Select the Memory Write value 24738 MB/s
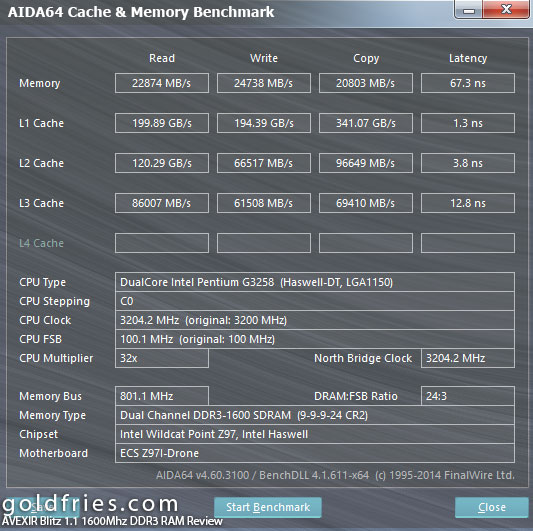Screen dimensions: 533x531 [x=264, y=83]
